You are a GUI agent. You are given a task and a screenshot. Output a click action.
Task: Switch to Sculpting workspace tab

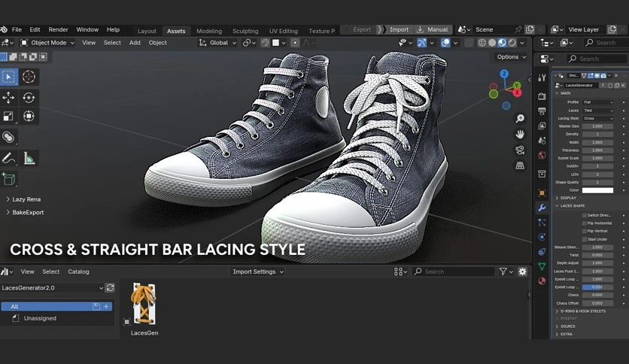coord(245,31)
